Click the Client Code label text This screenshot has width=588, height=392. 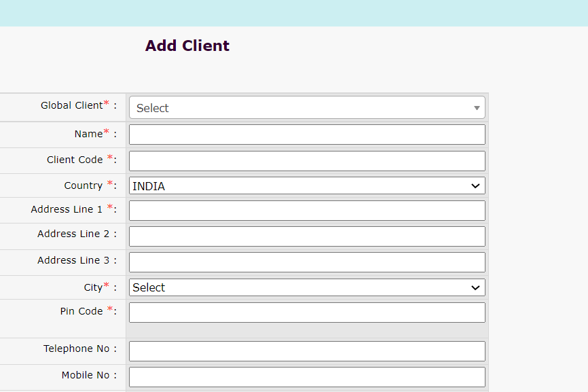click(75, 160)
